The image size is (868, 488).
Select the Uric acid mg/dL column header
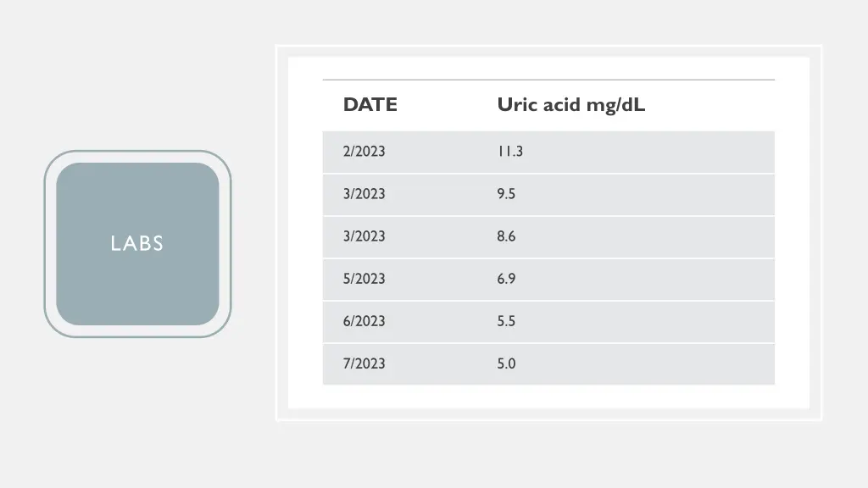[570, 104]
